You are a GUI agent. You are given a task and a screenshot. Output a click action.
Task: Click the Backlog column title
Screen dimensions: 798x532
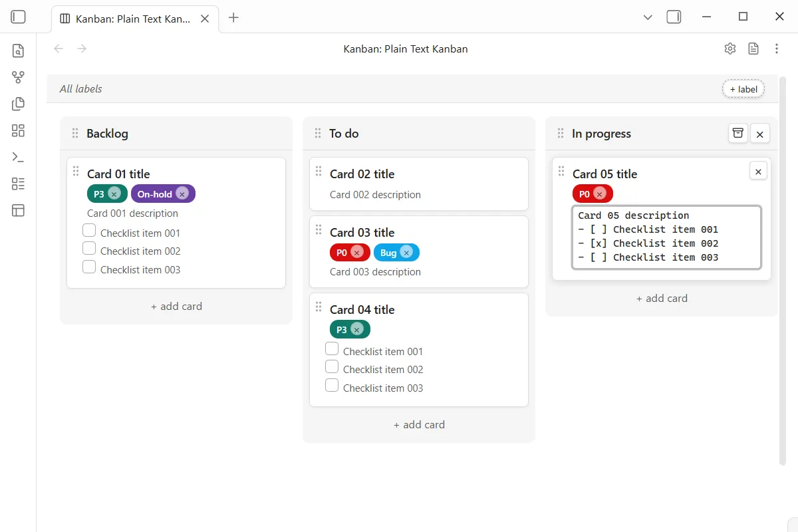[107, 134]
